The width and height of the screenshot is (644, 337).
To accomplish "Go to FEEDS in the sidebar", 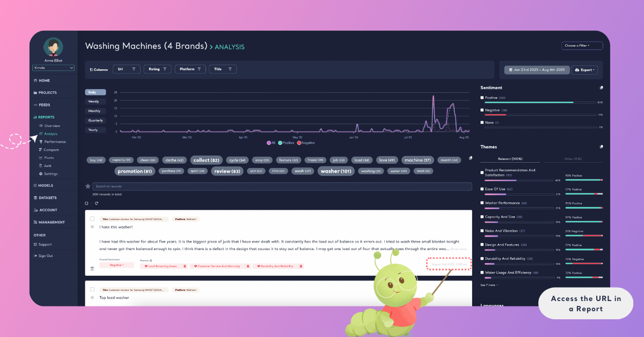I will point(42,105).
